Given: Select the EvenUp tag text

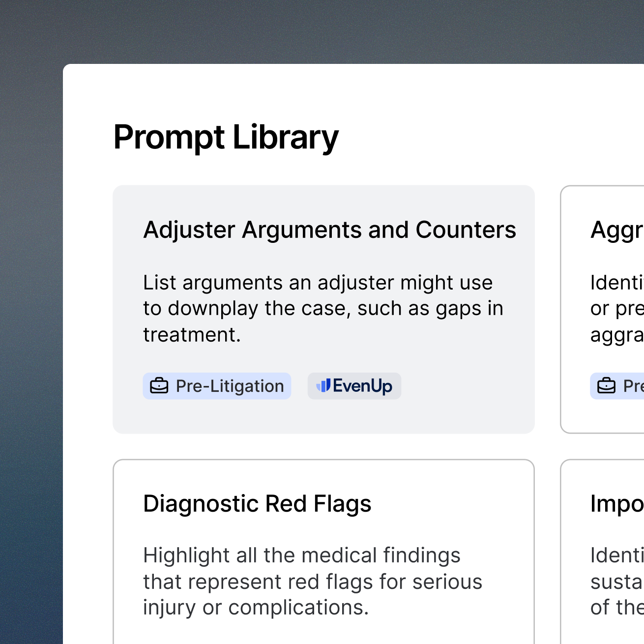Looking at the screenshot, I should coord(362,386).
